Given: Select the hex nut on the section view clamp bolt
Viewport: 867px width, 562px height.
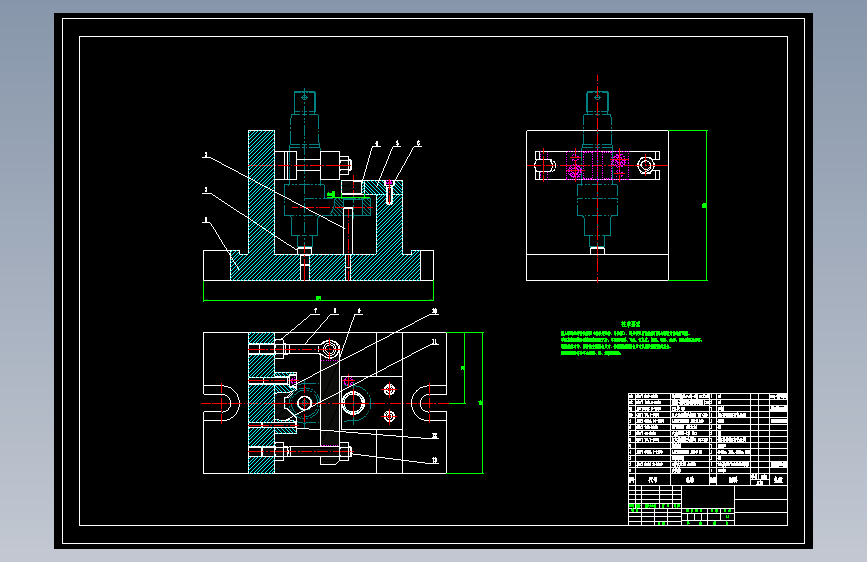Looking at the screenshot, I should tap(346, 165).
